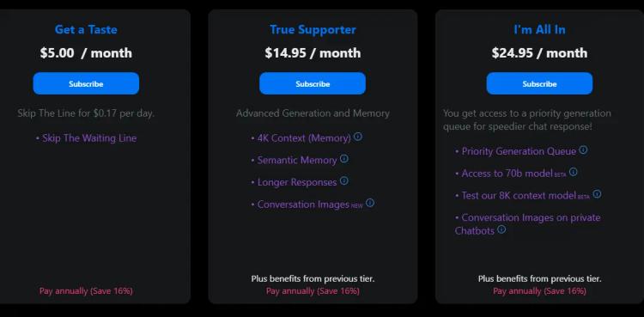Click info icon beside 8K context model

(597, 193)
